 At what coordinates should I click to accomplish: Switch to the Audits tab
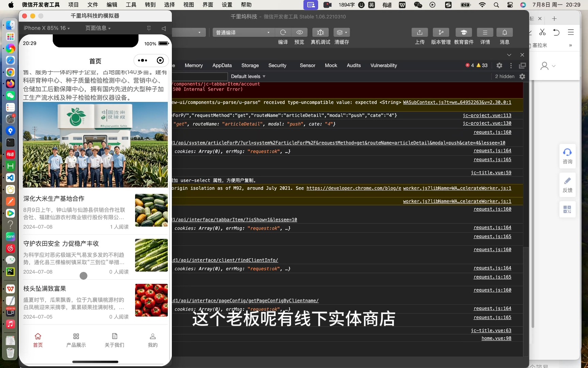pyautogui.click(x=354, y=65)
